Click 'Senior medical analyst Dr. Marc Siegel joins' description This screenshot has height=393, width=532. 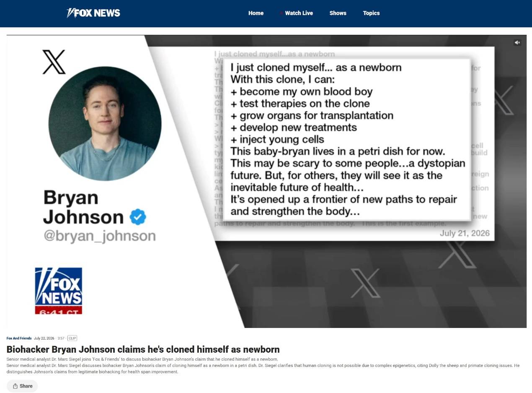[142, 359]
